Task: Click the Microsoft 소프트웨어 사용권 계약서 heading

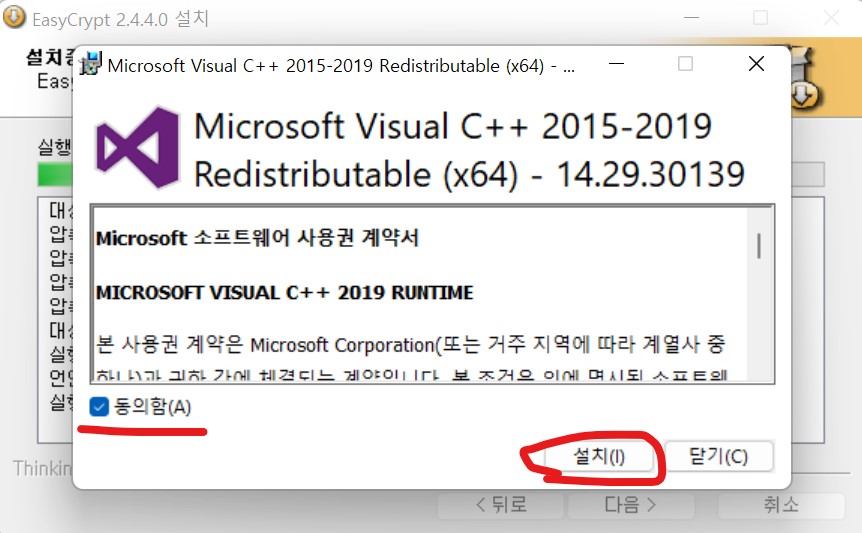Action: click(257, 238)
